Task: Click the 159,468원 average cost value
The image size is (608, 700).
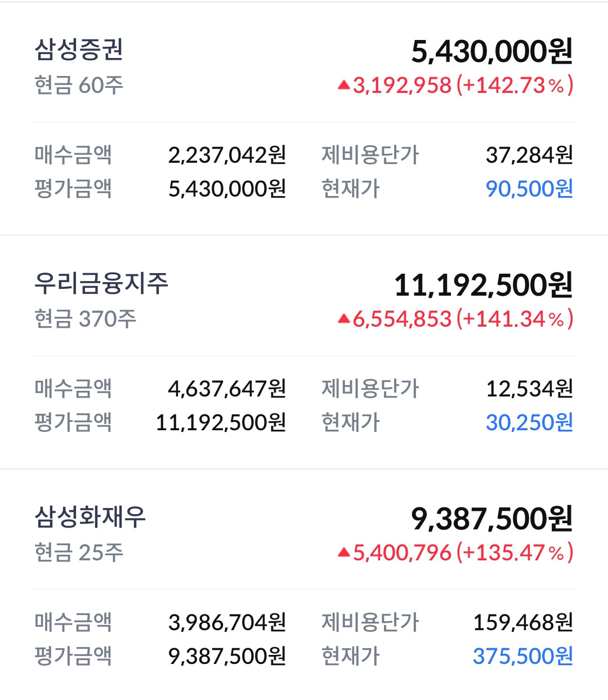Action: (x=523, y=622)
